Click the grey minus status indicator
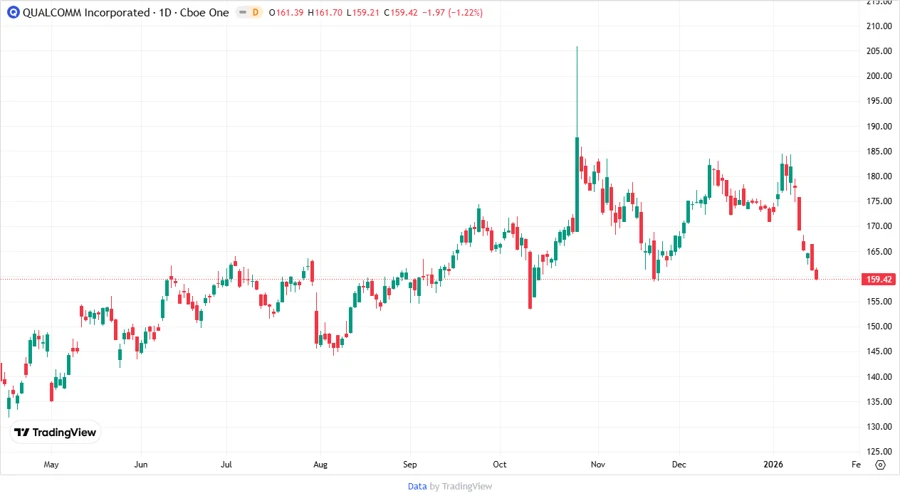This screenshot has width=900, height=498. 243,13
